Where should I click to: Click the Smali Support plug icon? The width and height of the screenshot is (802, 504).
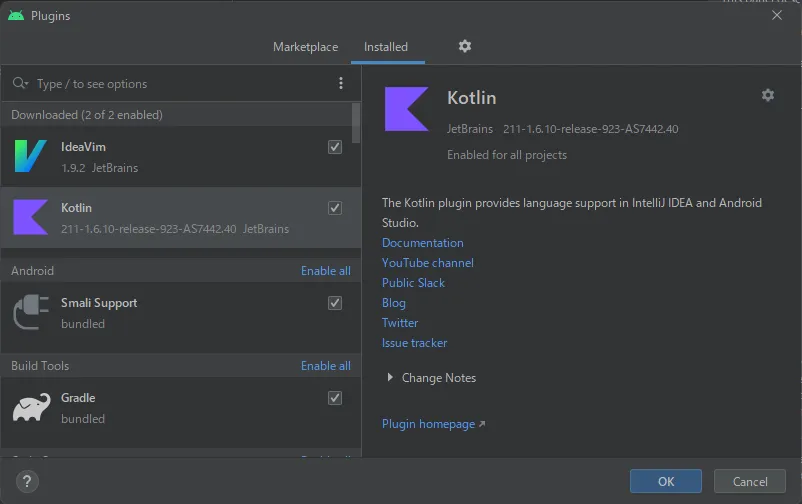30,312
